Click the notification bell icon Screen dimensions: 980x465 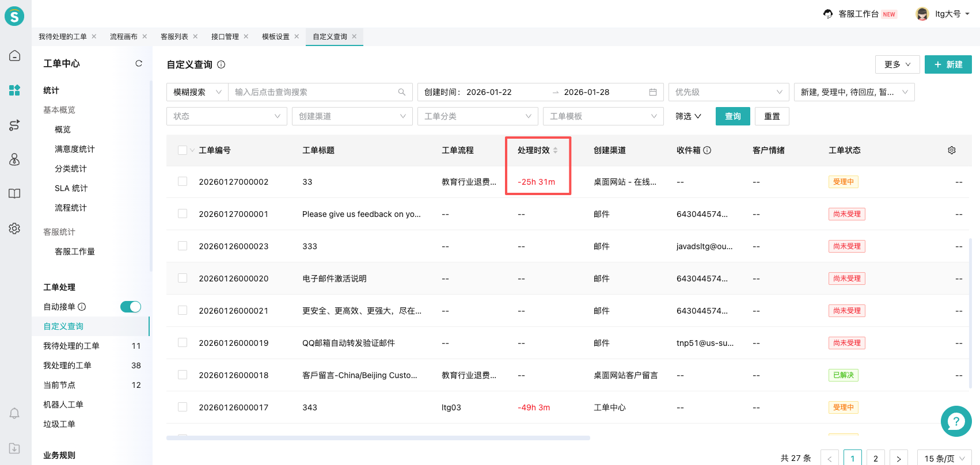[15, 413]
